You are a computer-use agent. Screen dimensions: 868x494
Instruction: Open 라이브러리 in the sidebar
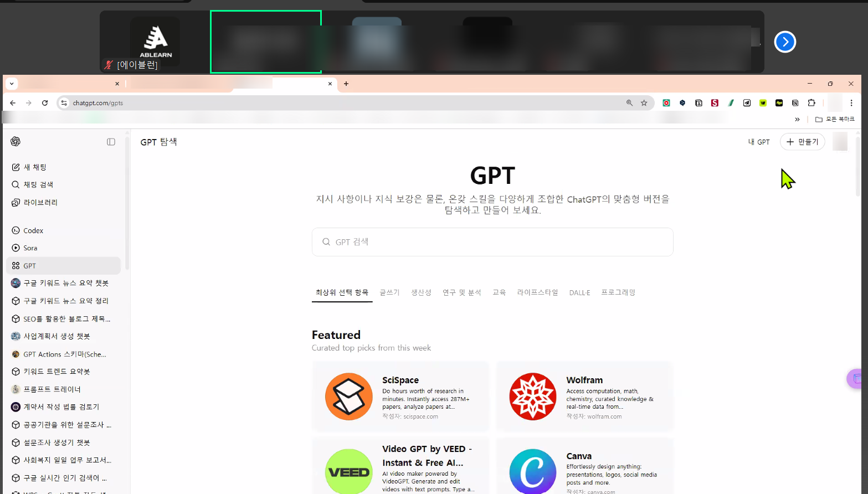[64, 202]
